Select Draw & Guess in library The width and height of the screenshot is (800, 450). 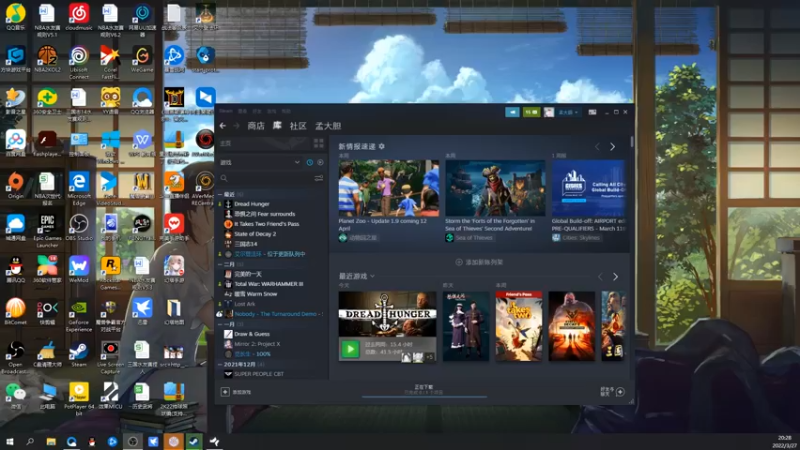pos(252,334)
